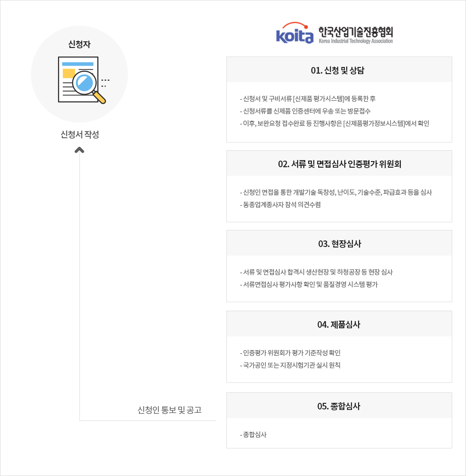Click the 국가공인 또는 지정시험기관 실시 원칙 line
The width and height of the screenshot is (466, 476).
(x=290, y=365)
